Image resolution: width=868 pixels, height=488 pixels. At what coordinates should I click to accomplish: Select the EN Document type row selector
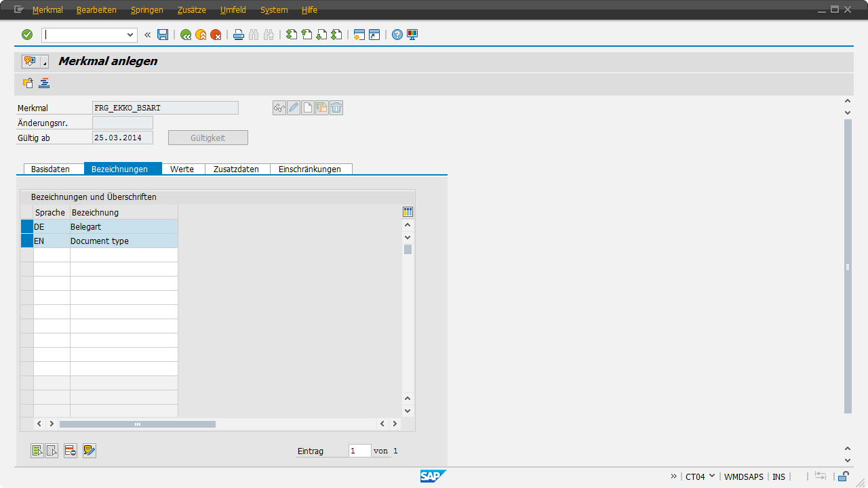pyautogui.click(x=27, y=241)
